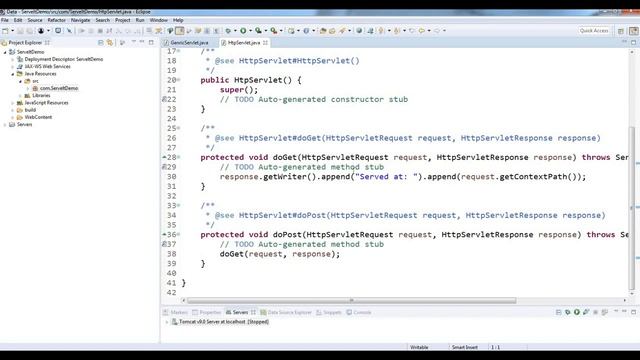
Task: Fold the Javadoc comment at line 25
Action: (x=179, y=128)
